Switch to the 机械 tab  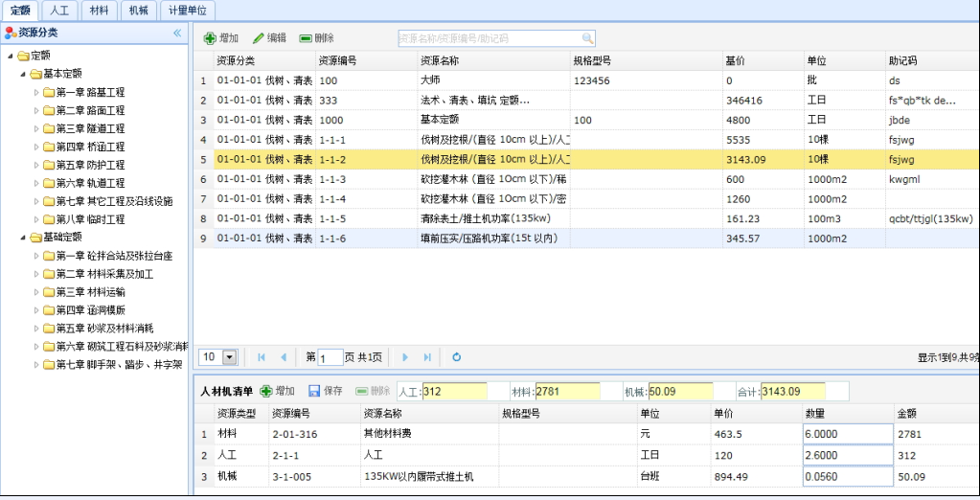click(139, 10)
